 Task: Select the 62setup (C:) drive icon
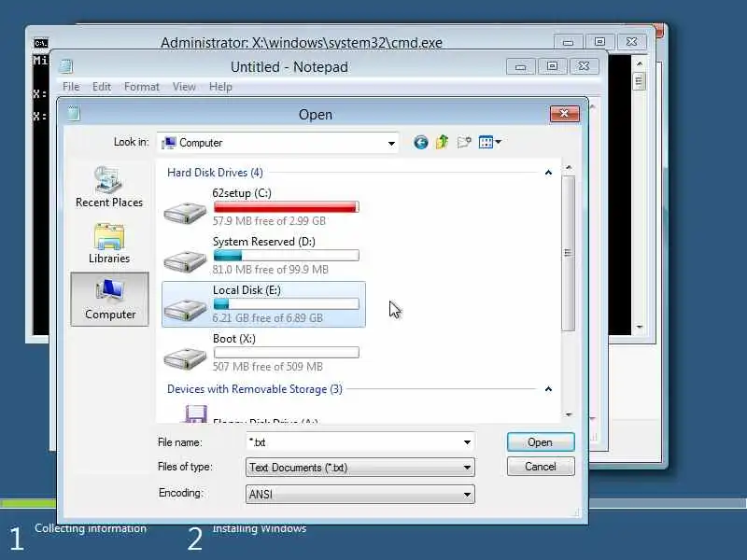(185, 213)
